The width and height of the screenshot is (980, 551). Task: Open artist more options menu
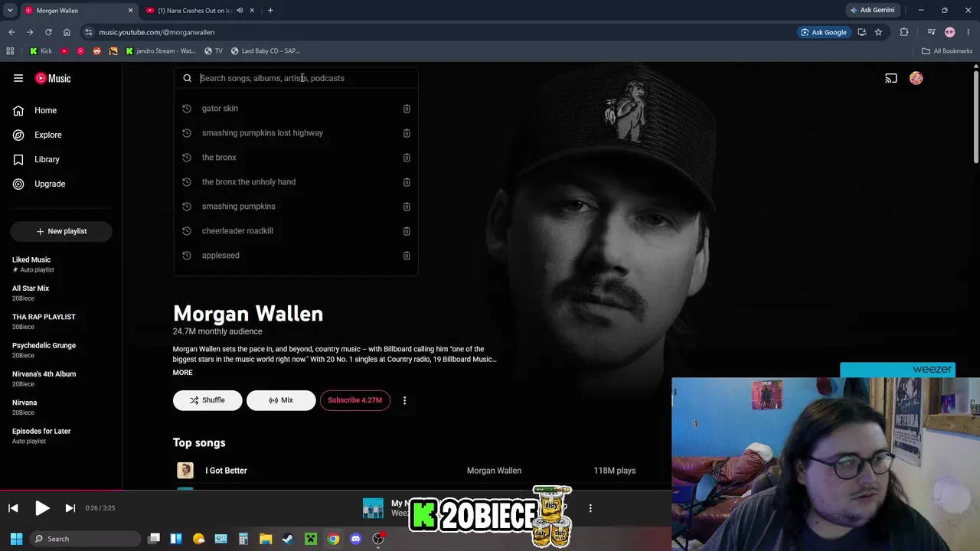coord(404,400)
